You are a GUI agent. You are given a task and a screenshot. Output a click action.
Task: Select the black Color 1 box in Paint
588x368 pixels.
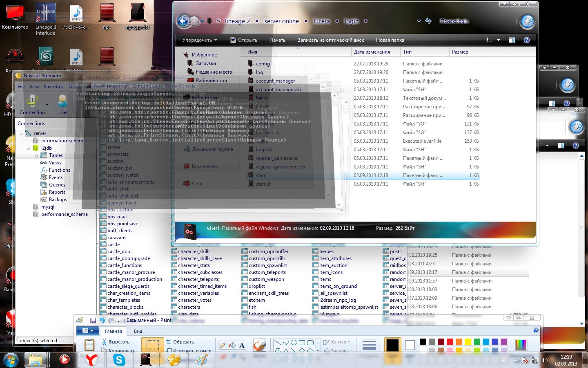point(392,345)
